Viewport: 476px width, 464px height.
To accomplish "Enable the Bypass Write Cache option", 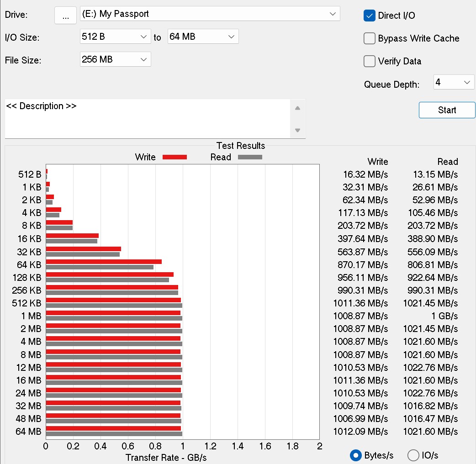I will pyautogui.click(x=369, y=38).
